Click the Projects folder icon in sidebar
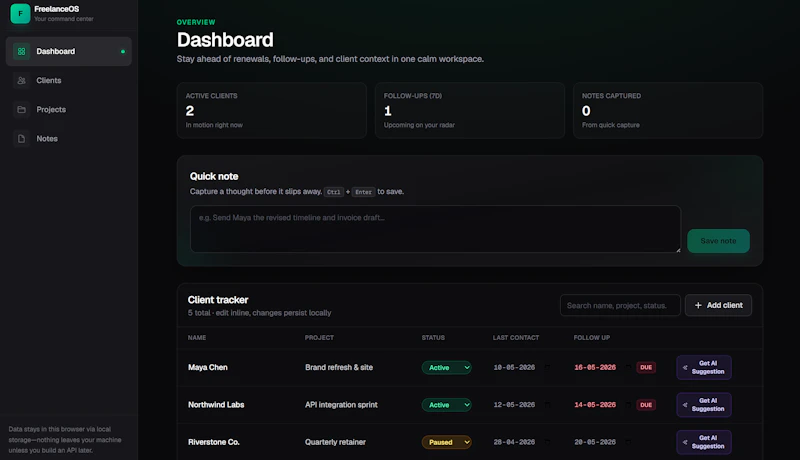The height and width of the screenshot is (460, 800). pyautogui.click(x=21, y=110)
